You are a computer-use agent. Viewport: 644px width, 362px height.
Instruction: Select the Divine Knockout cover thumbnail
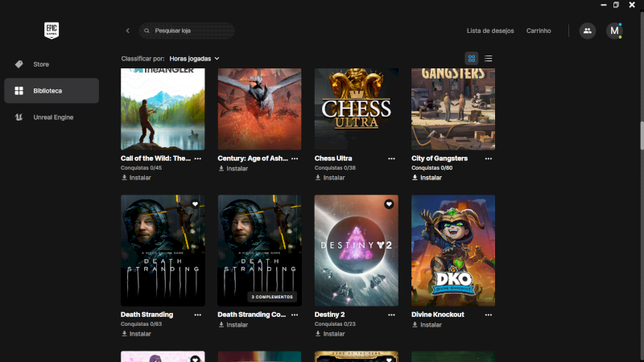[453, 250]
